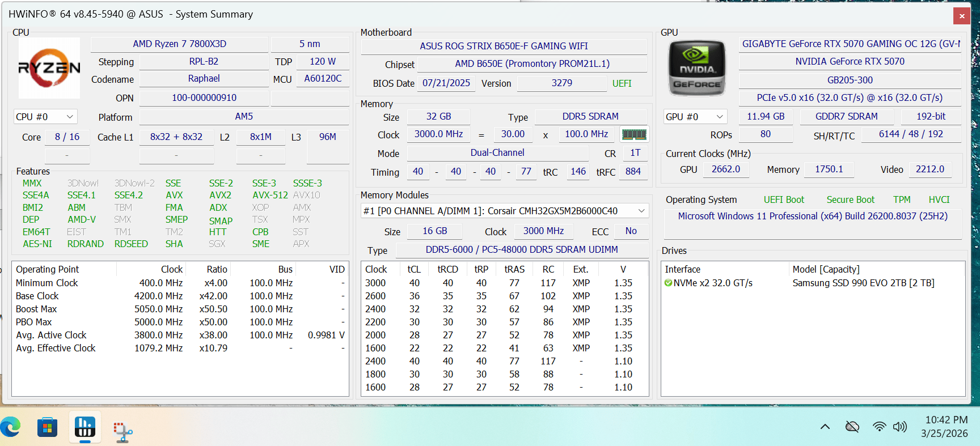Click the 2600 MHz XMP timing row
This screenshot has height=446, width=980.
504,296
